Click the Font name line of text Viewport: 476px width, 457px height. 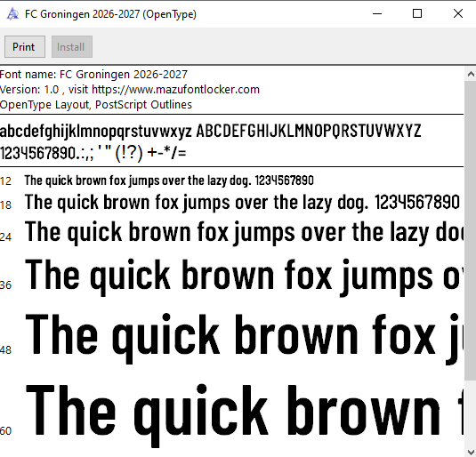click(x=93, y=75)
